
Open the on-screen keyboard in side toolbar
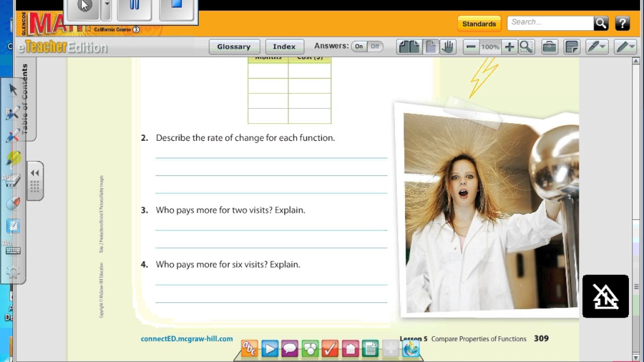point(13,250)
